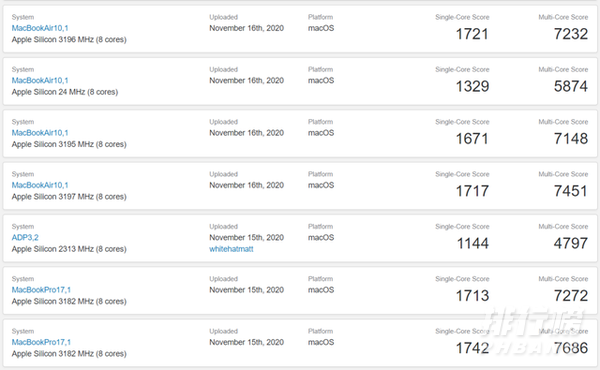Viewport: 600px width, 370px height.
Task: Click the multi-core score 4797
Action: [x=571, y=244]
